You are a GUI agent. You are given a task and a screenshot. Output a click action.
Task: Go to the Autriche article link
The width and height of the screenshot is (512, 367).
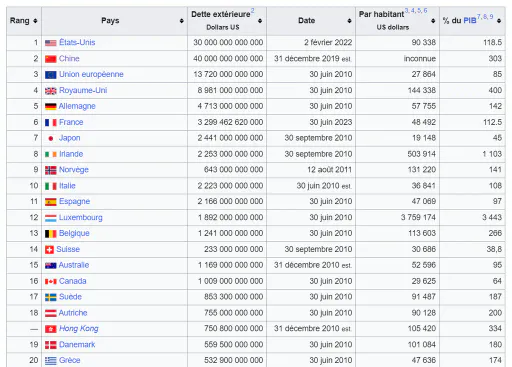pyautogui.click(x=73, y=313)
